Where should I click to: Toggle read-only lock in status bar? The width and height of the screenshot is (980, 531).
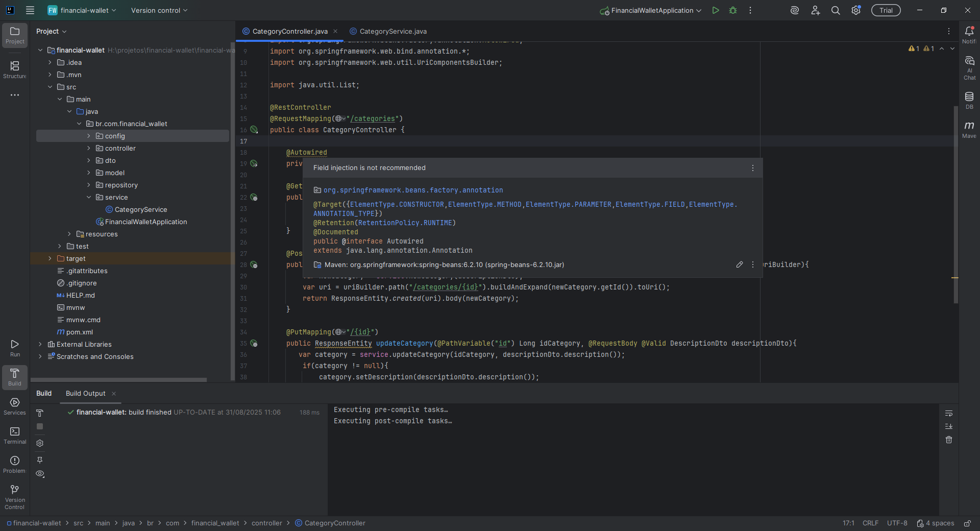click(967, 523)
